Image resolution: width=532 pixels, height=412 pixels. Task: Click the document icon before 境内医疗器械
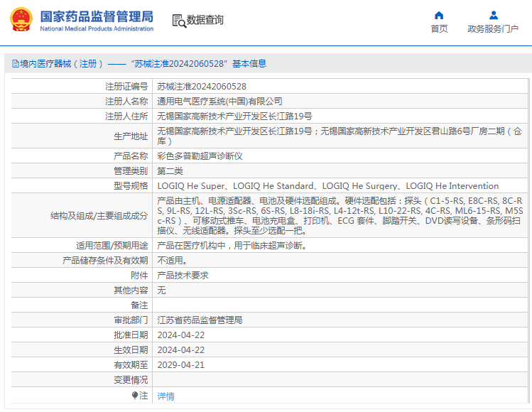tap(15, 63)
